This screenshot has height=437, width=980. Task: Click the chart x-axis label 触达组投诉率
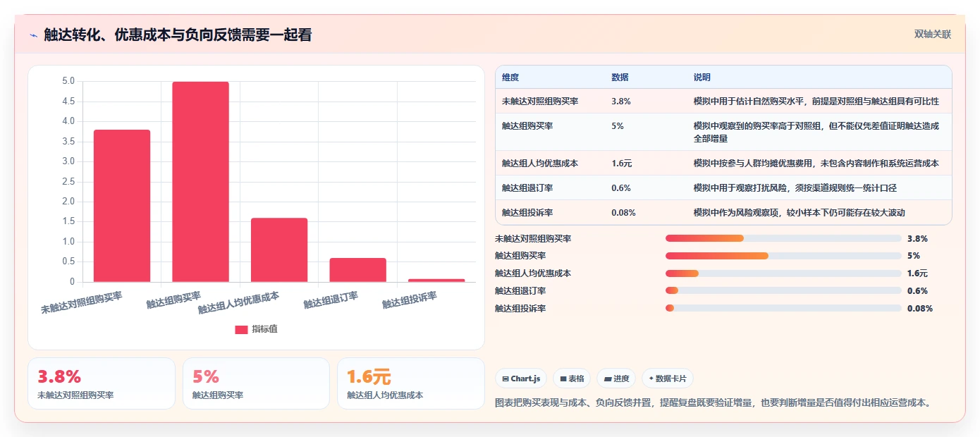click(x=410, y=300)
